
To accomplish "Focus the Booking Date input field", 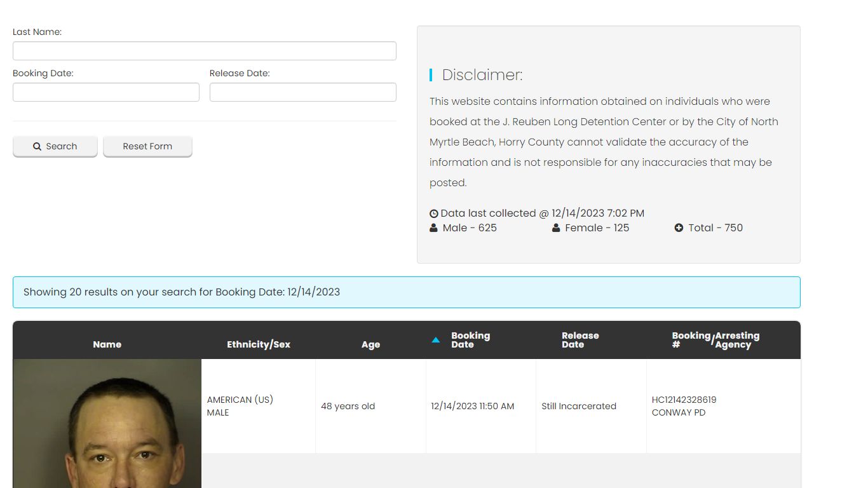I will click(106, 92).
